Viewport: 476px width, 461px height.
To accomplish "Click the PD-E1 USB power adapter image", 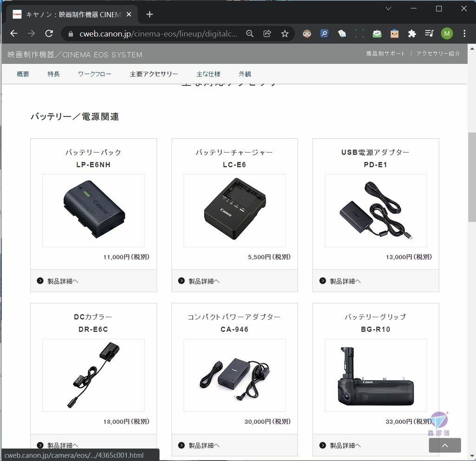I will tap(376, 210).
